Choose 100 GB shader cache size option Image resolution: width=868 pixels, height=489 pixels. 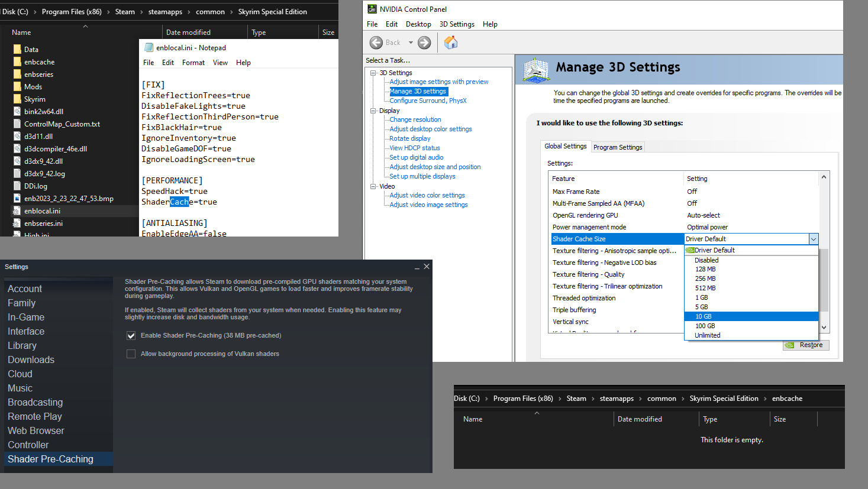tap(751, 326)
